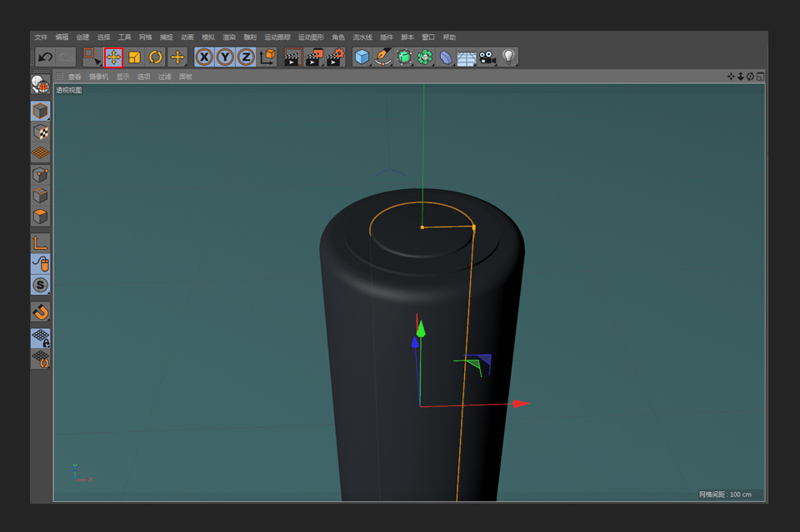Enable snapping with the magnet icon
The width and height of the screenshot is (800, 532).
(x=40, y=311)
